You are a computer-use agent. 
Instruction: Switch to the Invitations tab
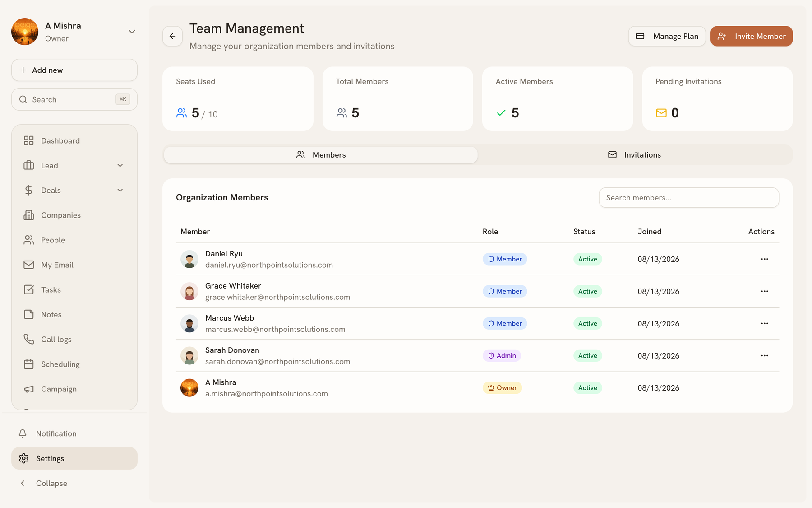(x=634, y=155)
